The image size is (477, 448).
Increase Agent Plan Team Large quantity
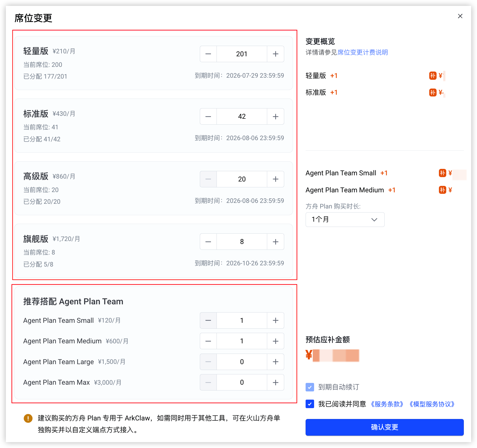point(275,362)
